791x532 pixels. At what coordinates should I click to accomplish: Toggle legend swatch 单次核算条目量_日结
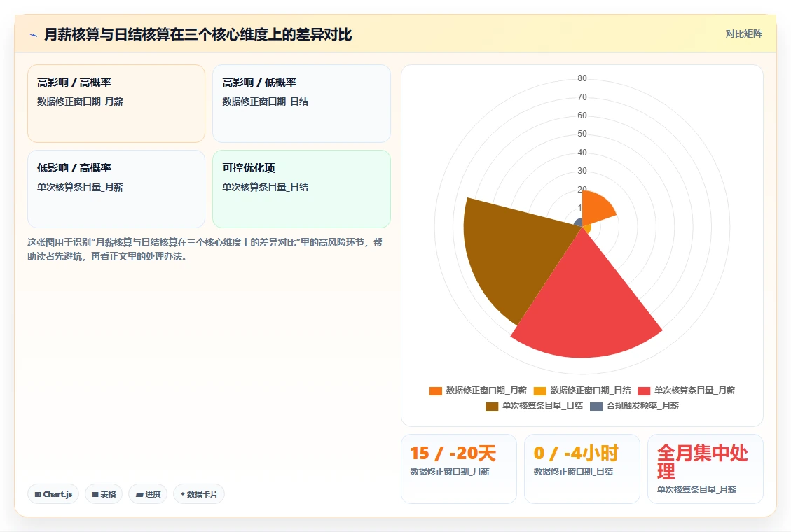pyautogui.click(x=492, y=406)
